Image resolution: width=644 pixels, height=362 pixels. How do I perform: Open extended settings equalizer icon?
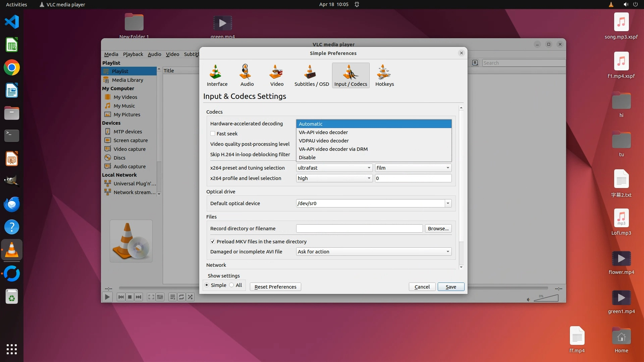pos(160,297)
